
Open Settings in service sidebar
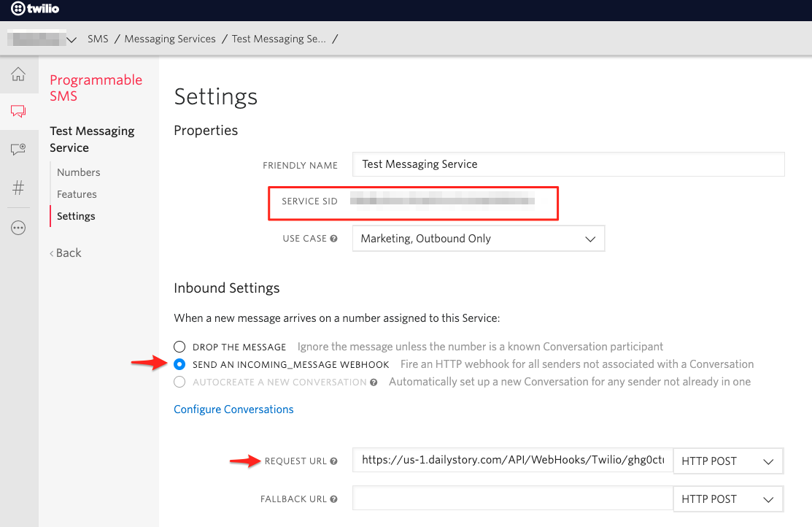tap(76, 216)
